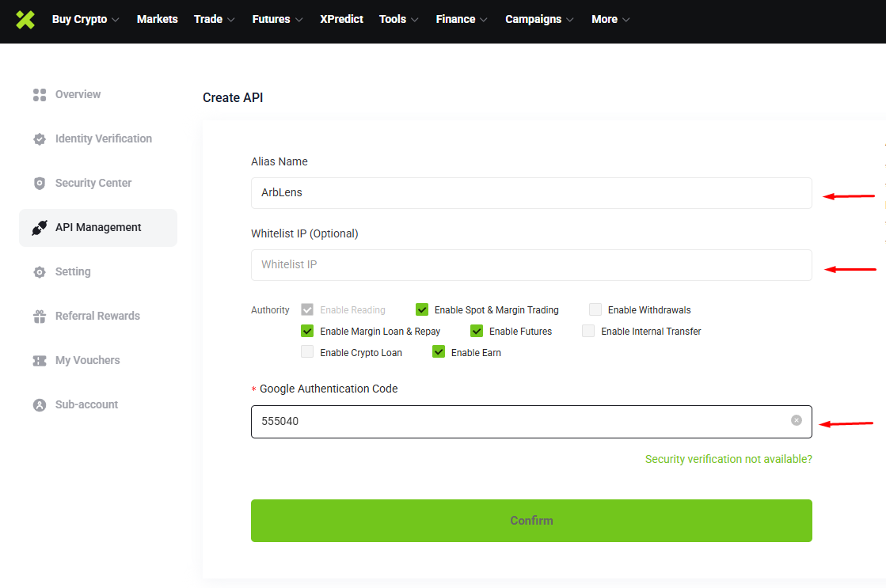Click the Setting gear icon
Image resolution: width=886 pixels, height=588 pixels.
(40, 272)
